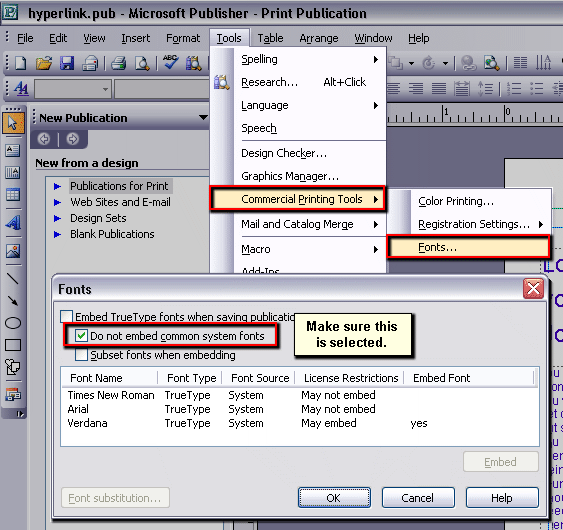Click the Justify alignment icon
The width and height of the screenshot is (563, 530).
(x=439, y=88)
